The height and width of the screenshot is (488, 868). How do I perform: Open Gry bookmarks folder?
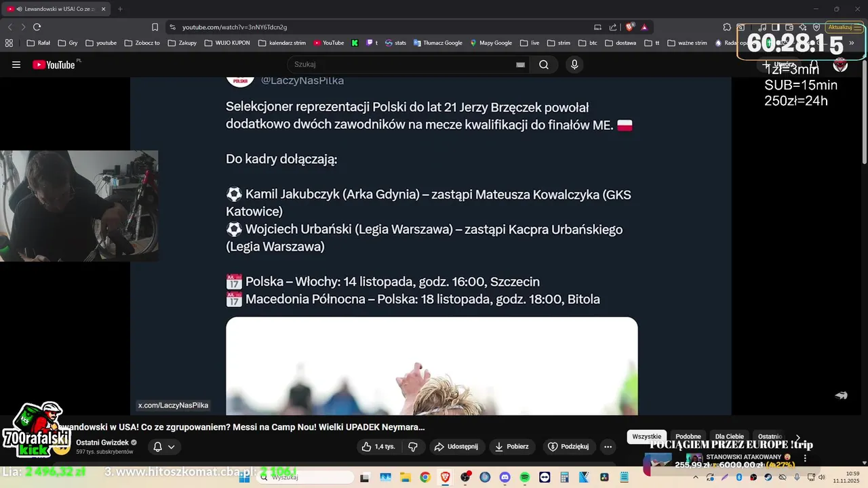[x=68, y=43]
